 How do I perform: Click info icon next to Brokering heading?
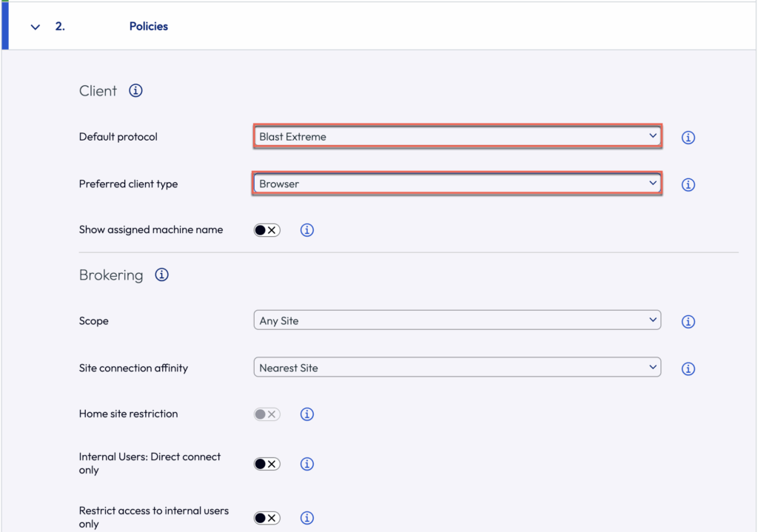[x=161, y=275]
